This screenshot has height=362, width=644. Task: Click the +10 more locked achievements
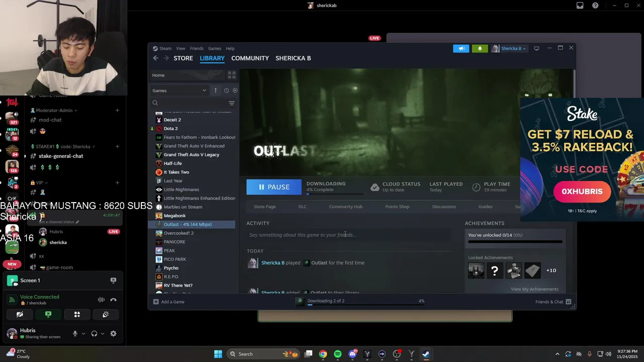(551, 270)
